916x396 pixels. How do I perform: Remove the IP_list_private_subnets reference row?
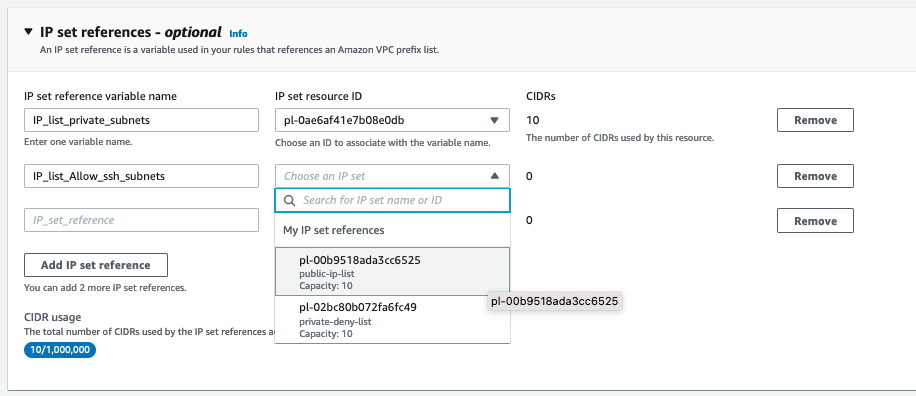click(x=815, y=120)
